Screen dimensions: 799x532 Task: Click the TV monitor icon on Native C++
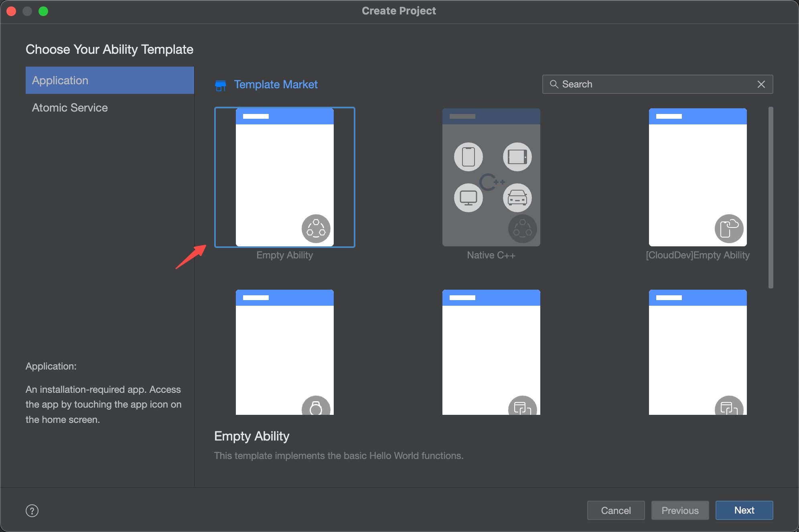pos(468,197)
